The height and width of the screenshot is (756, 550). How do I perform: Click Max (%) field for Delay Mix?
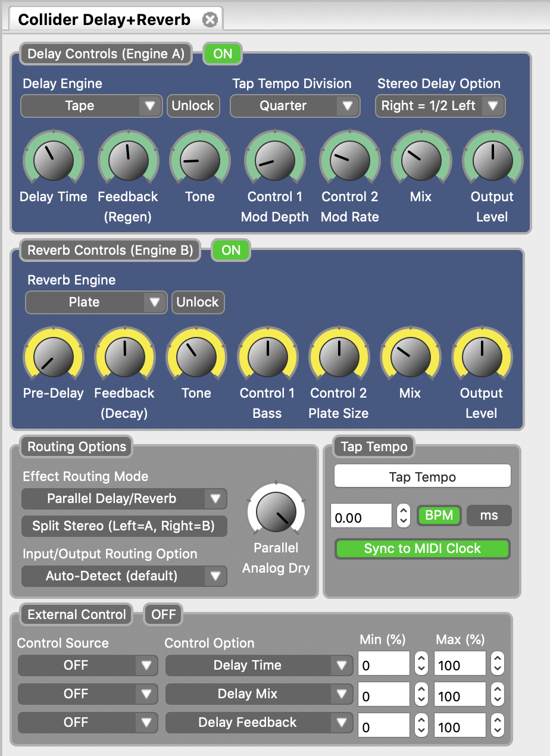460,694
